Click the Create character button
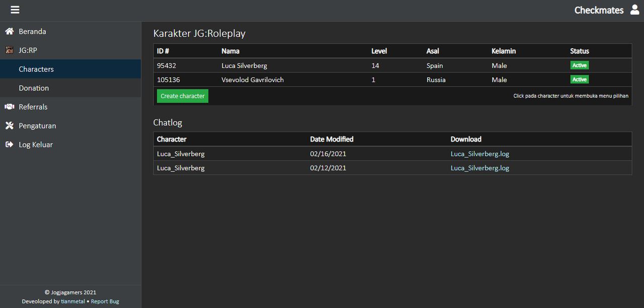644x308 pixels. (x=183, y=96)
